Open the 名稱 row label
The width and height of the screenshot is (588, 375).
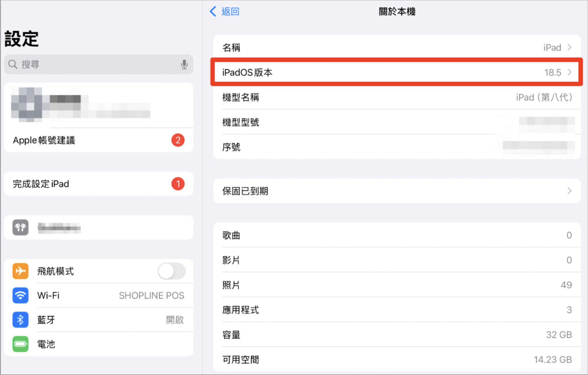231,47
